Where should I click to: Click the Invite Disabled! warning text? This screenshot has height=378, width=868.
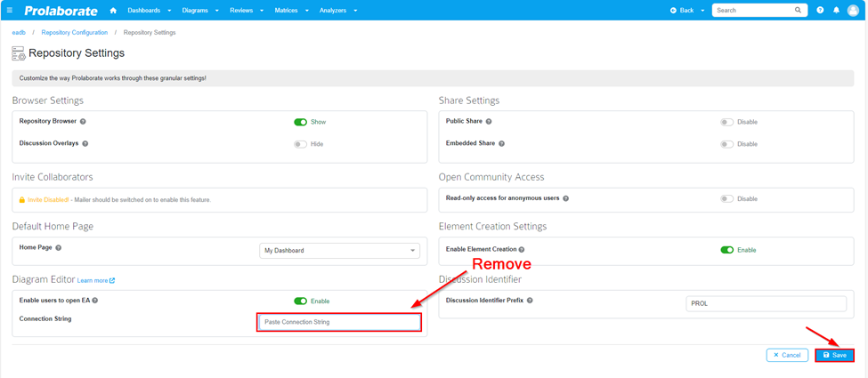click(48, 199)
